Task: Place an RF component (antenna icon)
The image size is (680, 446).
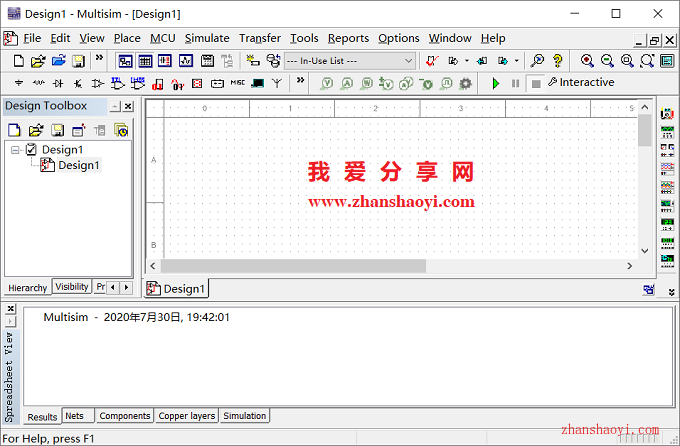Action: pos(277,83)
